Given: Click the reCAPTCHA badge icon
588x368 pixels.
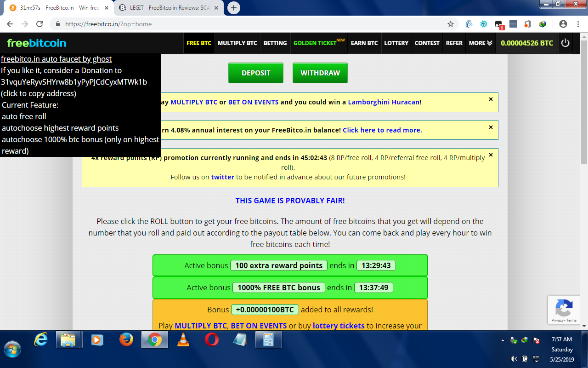Looking at the screenshot, I should (564, 308).
